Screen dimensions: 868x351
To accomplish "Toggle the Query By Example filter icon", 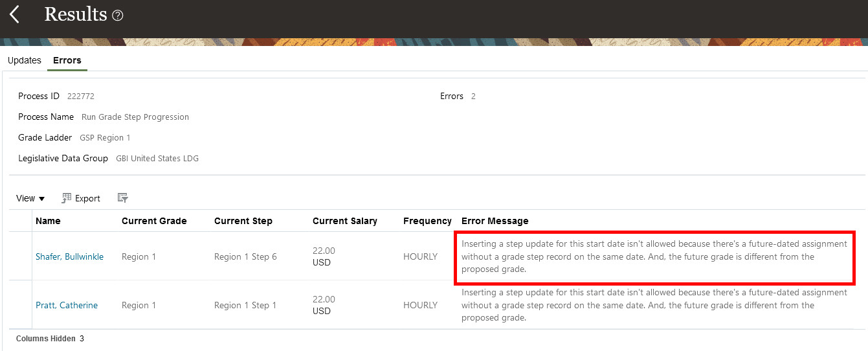I will pos(123,198).
